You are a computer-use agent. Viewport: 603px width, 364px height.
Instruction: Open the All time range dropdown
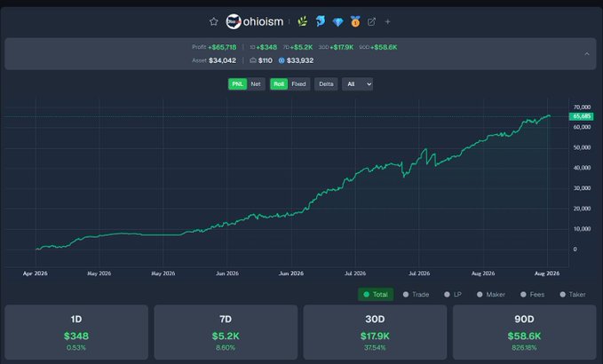pos(358,84)
